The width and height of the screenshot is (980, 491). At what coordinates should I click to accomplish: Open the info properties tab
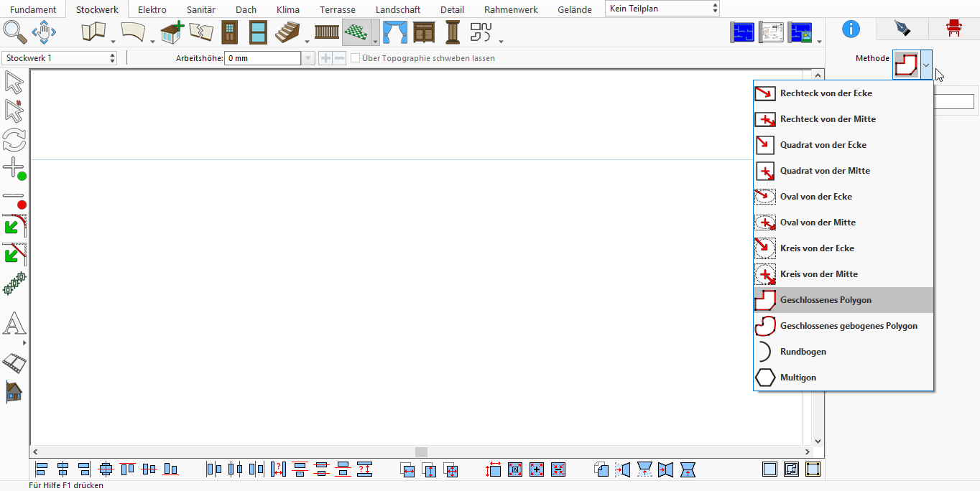point(851,29)
